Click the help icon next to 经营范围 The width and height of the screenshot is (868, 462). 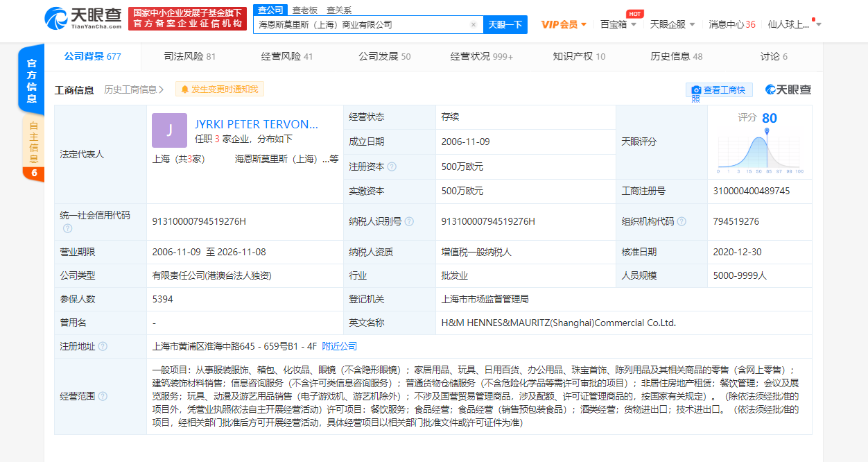[x=103, y=396]
